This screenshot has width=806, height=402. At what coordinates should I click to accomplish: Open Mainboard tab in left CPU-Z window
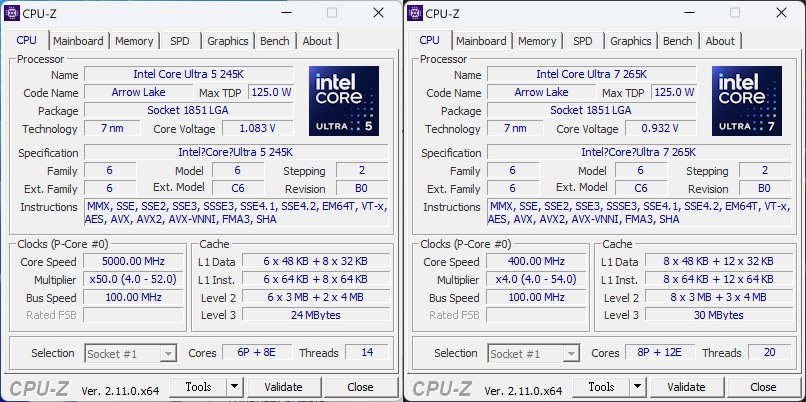coord(78,41)
